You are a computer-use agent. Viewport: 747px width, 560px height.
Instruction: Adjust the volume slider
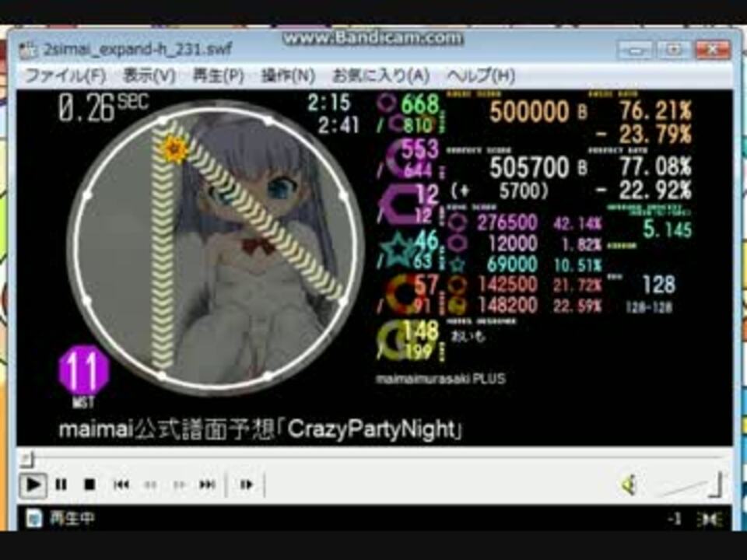(690, 485)
